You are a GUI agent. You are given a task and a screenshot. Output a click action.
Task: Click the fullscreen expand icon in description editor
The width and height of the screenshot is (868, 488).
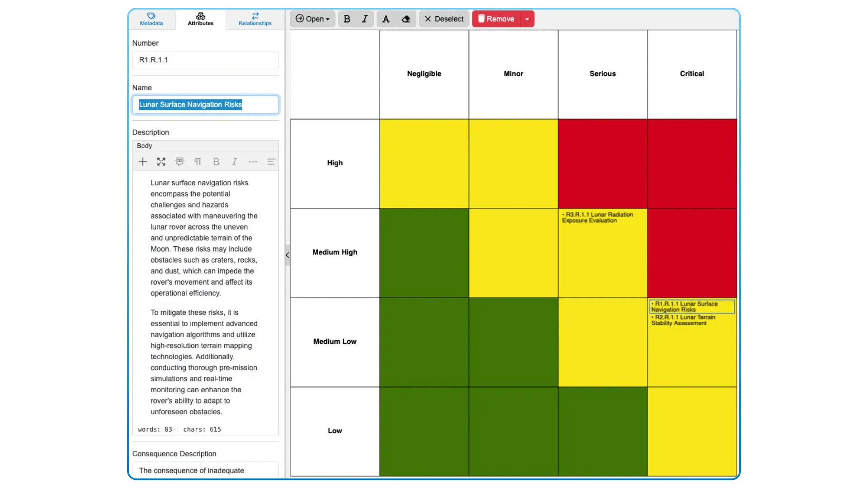[x=161, y=162]
